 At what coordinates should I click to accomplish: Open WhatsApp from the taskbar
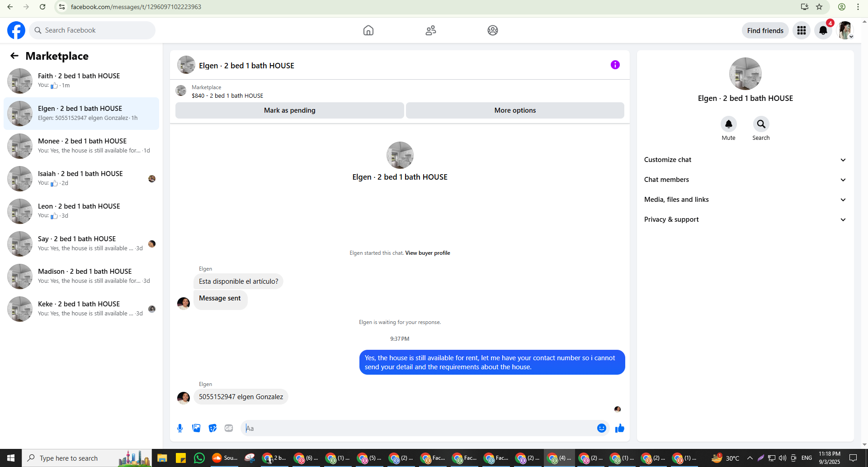click(x=199, y=458)
